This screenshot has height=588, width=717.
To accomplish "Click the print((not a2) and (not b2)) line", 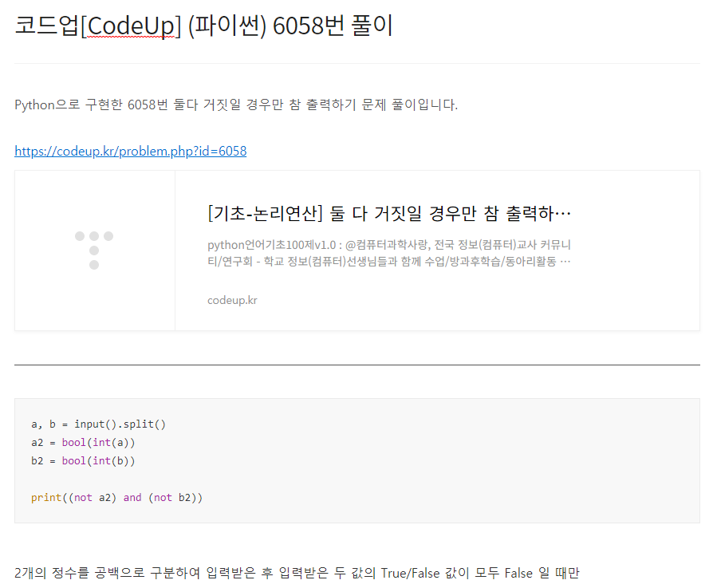I will click(x=116, y=497).
